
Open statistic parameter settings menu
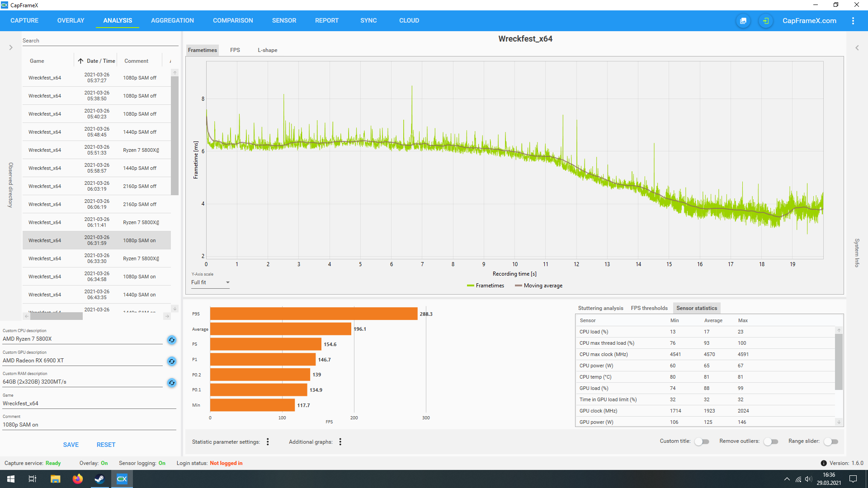pos(268,442)
